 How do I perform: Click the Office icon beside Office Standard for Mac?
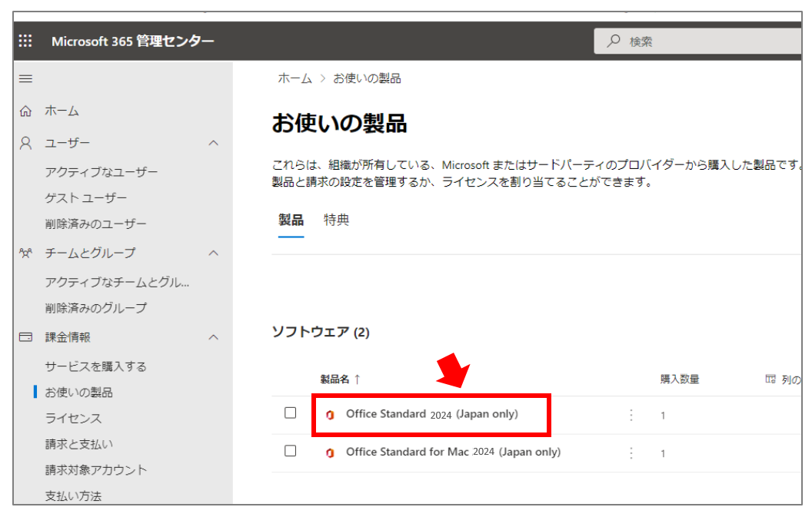click(330, 452)
